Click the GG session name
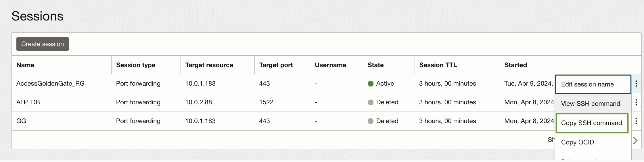This screenshot has height=162, width=644. (21, 121)
